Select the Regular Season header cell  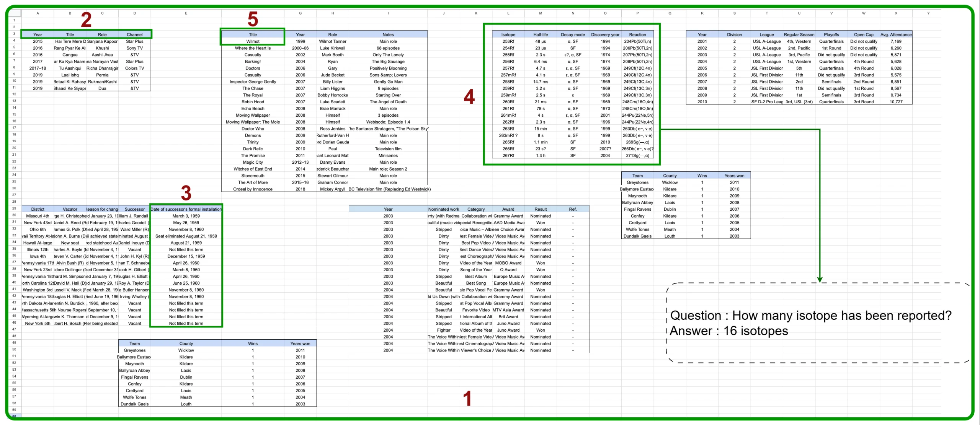click(799, 34)
